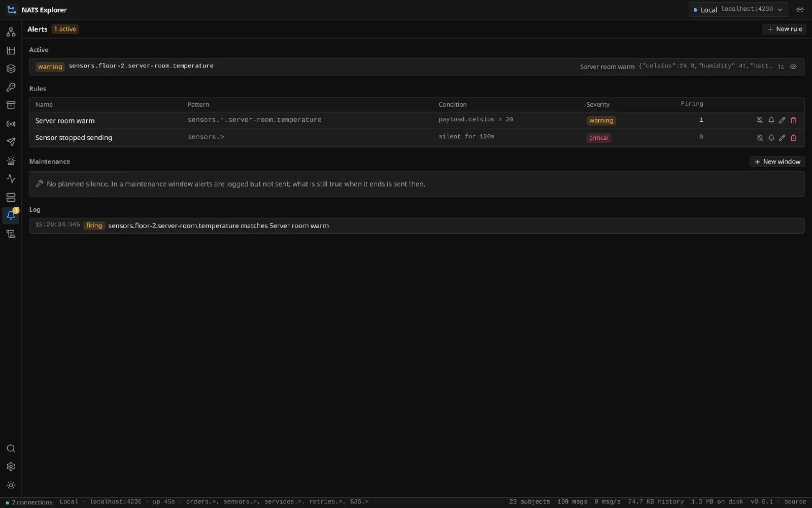Mute the Server room warm rule
Viewport: 812px width, 508px height.
[760, 120]
